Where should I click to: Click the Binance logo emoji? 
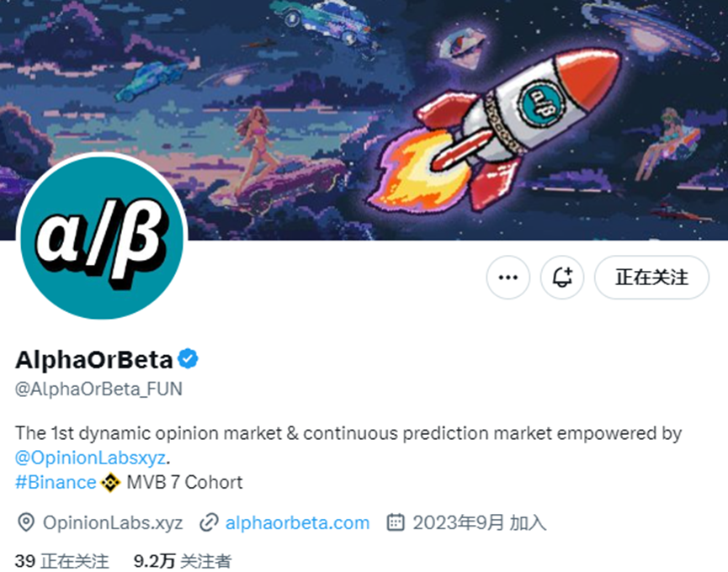click(111, 483)
